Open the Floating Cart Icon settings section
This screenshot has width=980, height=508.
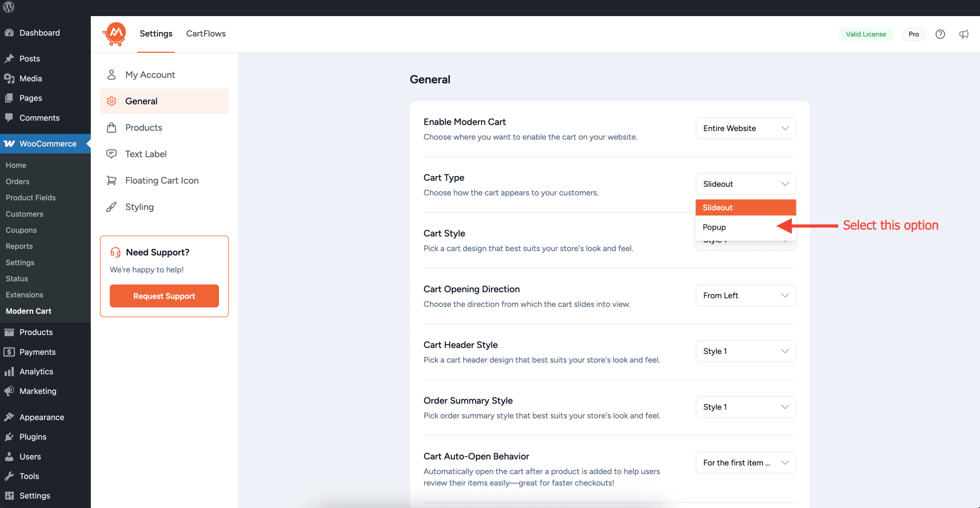pyautogui.click(x=164, y=180)
